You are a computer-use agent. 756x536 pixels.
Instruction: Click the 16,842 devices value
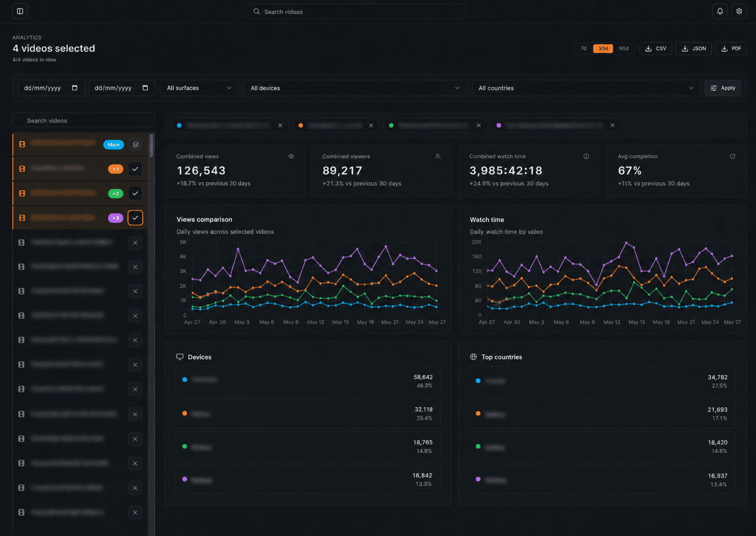422,476
